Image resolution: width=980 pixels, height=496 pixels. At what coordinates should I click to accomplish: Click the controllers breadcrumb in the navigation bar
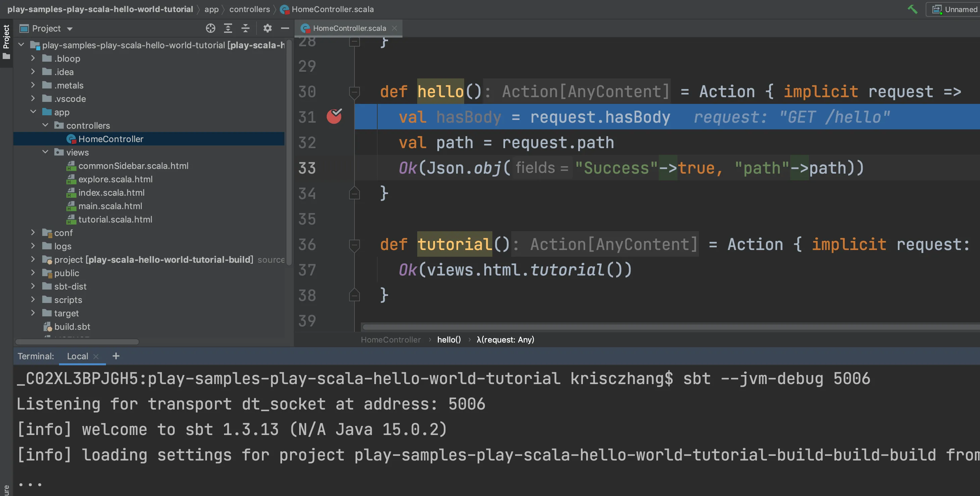[x=249, y=9]
